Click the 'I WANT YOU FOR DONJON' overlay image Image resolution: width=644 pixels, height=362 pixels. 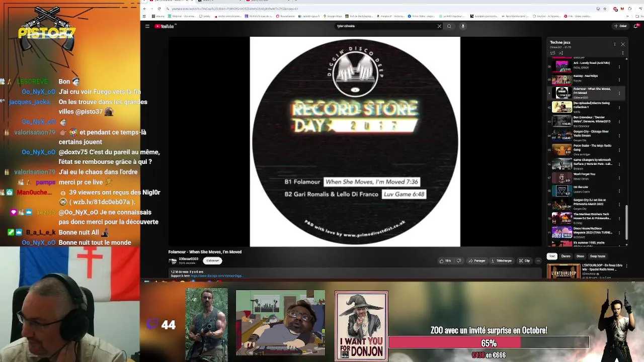(x=361, y=326)
